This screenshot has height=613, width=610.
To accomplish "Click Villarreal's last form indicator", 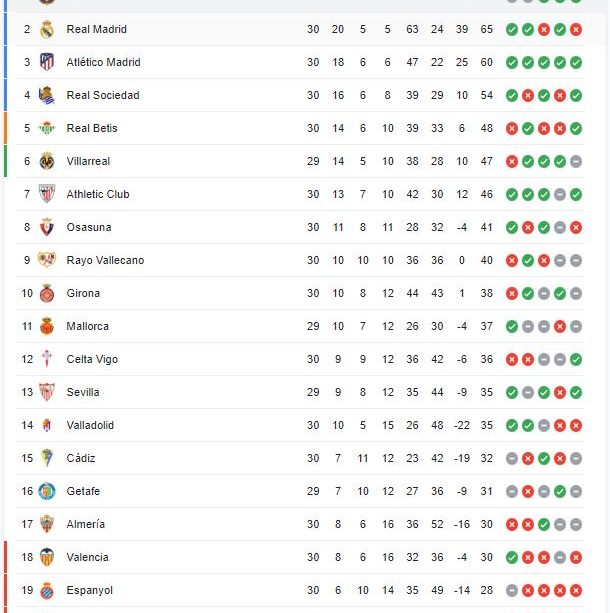I will coord(576,161).
